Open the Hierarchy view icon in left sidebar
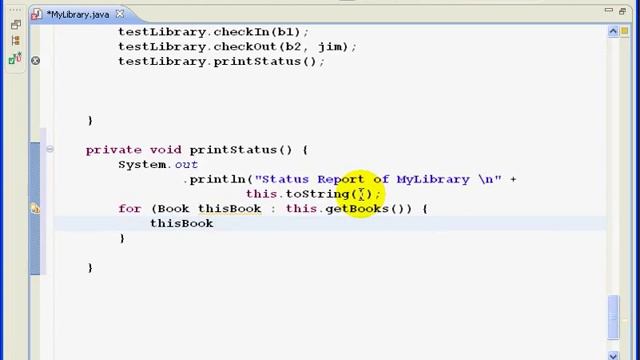 pos(16,40)
